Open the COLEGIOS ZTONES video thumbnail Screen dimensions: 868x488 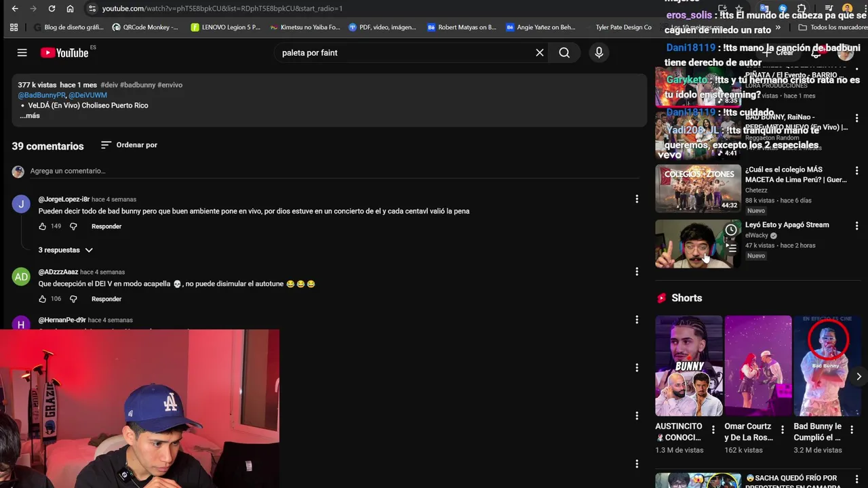click(698, 188)
